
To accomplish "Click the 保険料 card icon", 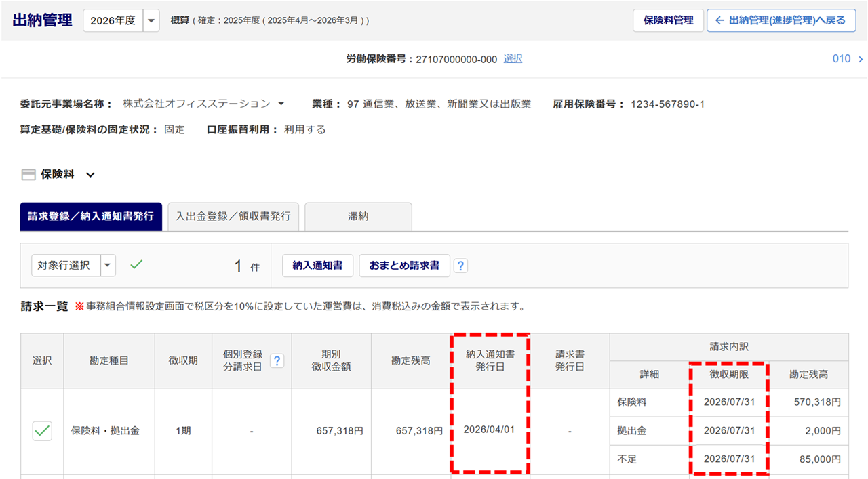I will point(28,175).
